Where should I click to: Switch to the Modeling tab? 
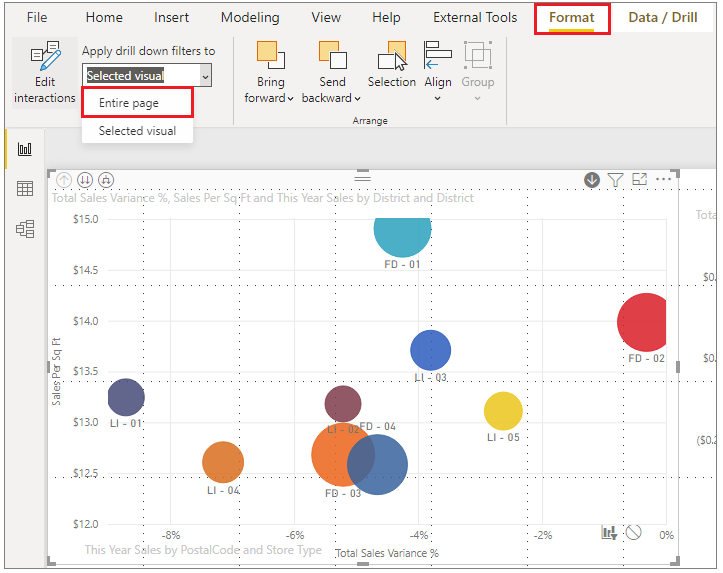pyautogui.click(x=250, y=18)
